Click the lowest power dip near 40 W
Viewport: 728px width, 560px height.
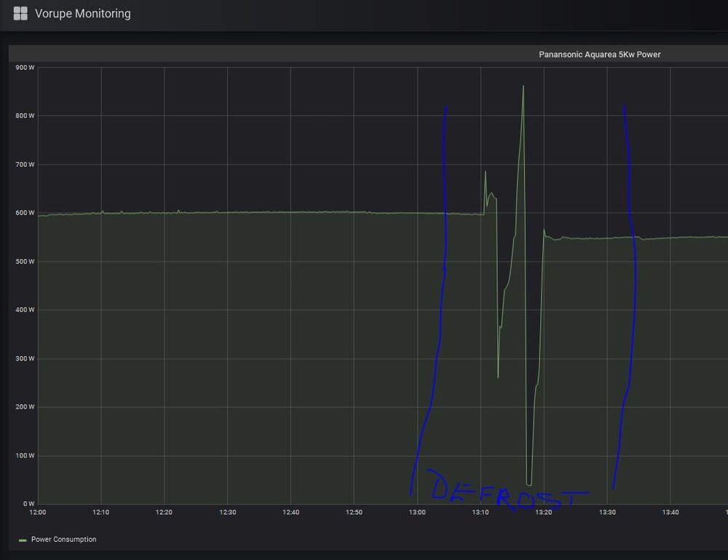(x=529, y=484)
